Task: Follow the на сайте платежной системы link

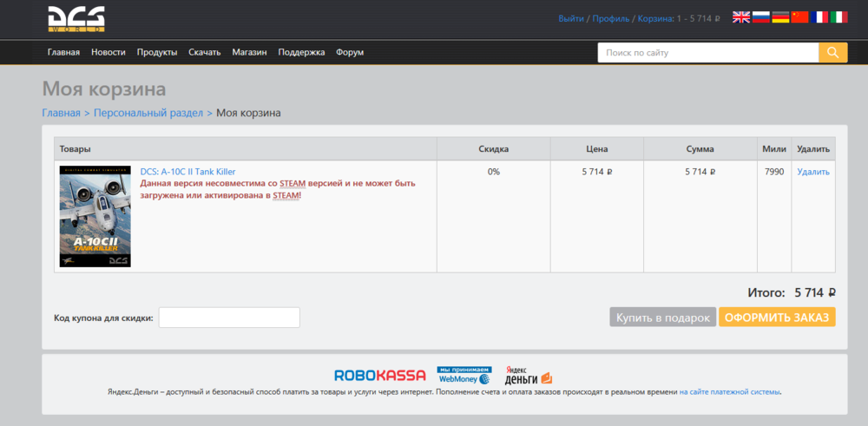Action: click(x=730, y=391)
